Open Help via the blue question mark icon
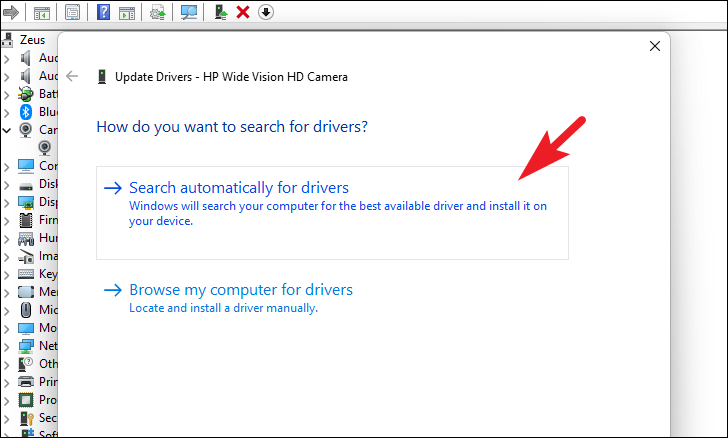This screenshot has width=728, height=438. click(x=103, y=12)
